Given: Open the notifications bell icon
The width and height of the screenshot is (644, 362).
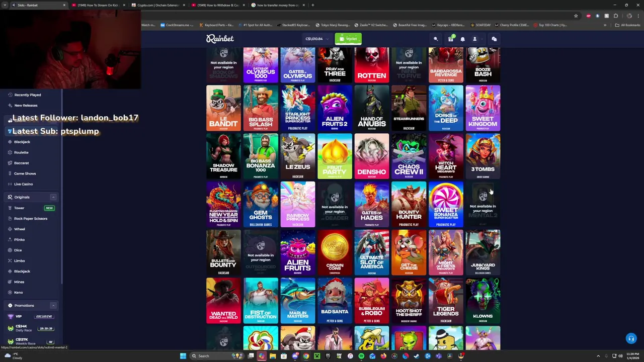Looking at the screenshot, I should (x=462, y=39).
